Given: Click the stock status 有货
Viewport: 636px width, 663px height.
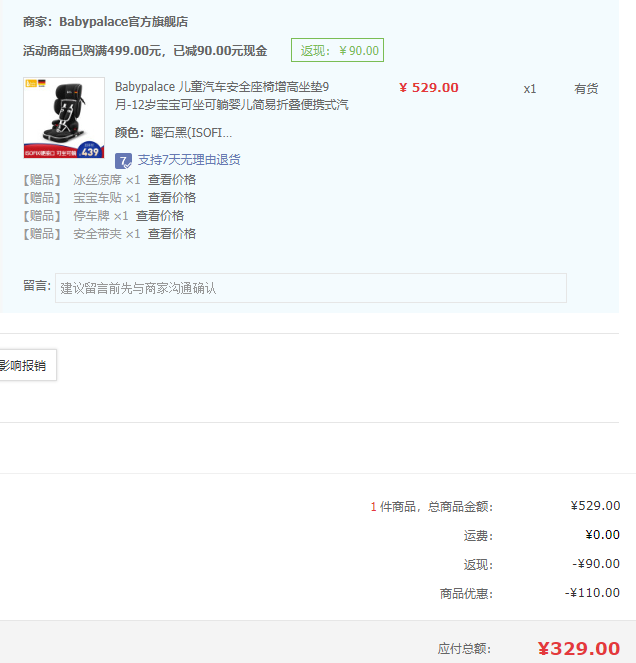Looking at the screenshot, I should click(586, 89).
